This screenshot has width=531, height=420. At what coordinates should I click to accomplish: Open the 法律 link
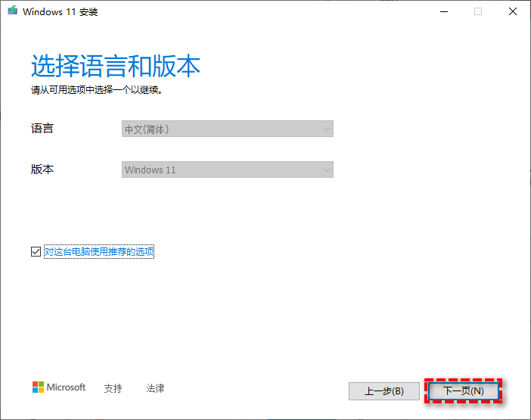pyautogui.click(x=155, y=388)
